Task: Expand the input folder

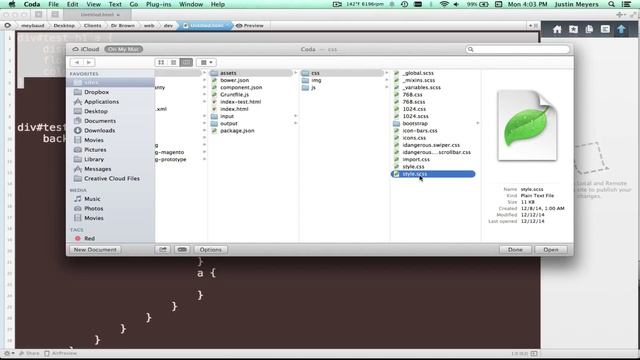Action: 296,116
